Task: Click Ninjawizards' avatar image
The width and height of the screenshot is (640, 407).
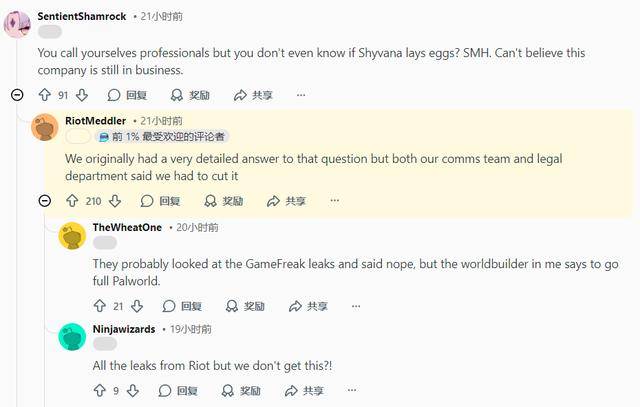Action: pyautogui.click(x=72, y=336)
